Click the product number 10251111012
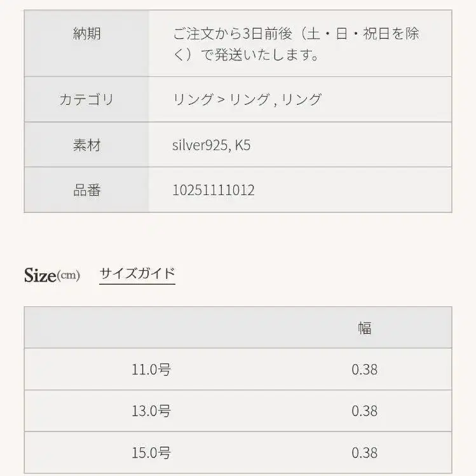Screen dimensions: 476x476 point(214,190)
